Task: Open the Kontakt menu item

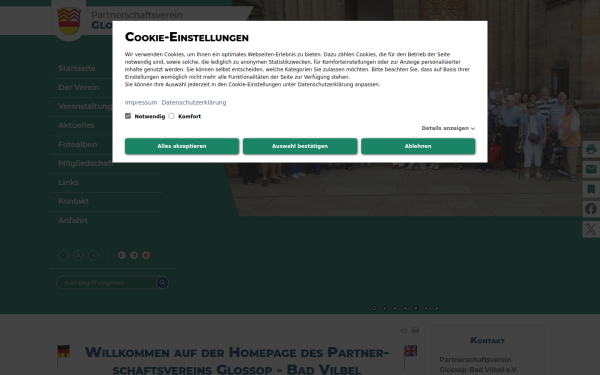Action: coord(73,201)
